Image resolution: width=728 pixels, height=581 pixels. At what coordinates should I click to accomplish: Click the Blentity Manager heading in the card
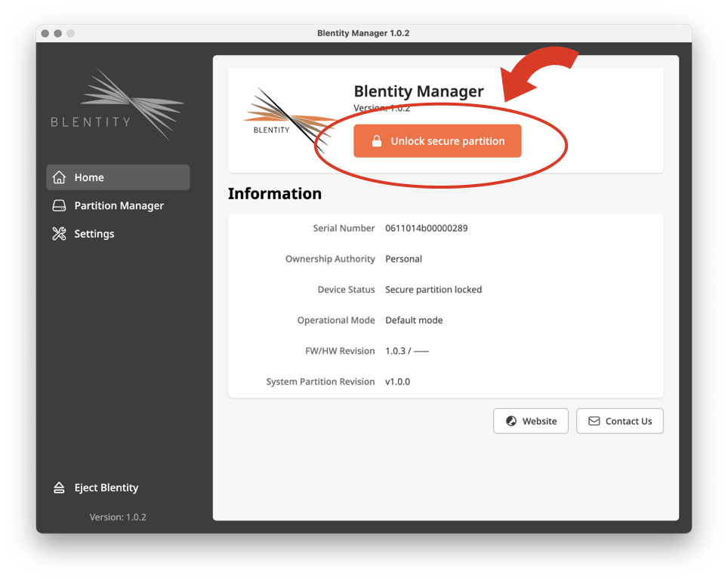point(419,91)
